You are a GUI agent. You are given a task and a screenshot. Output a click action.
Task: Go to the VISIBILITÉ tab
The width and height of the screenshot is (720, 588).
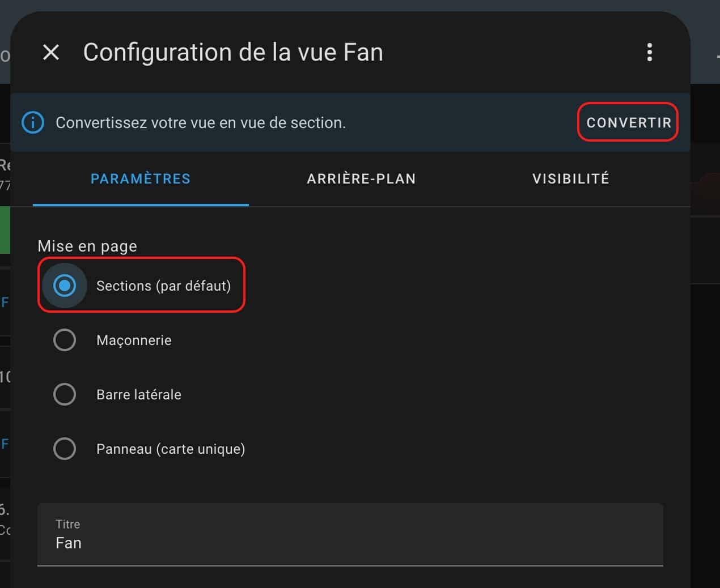pyautogui.click(x=571, y=179)
